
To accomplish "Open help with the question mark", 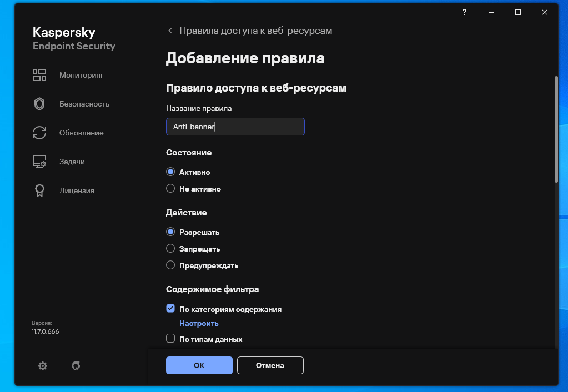I will (464, 12).
